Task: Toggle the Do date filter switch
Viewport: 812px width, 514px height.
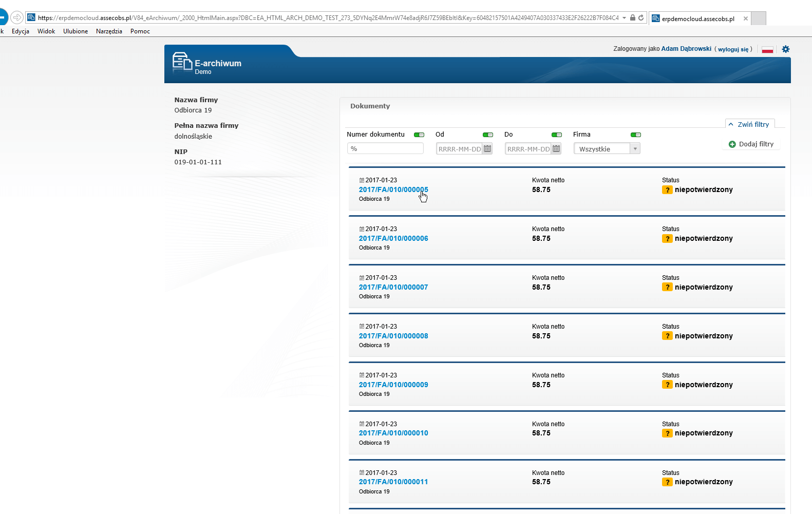Action: click(x=557, y=135)
